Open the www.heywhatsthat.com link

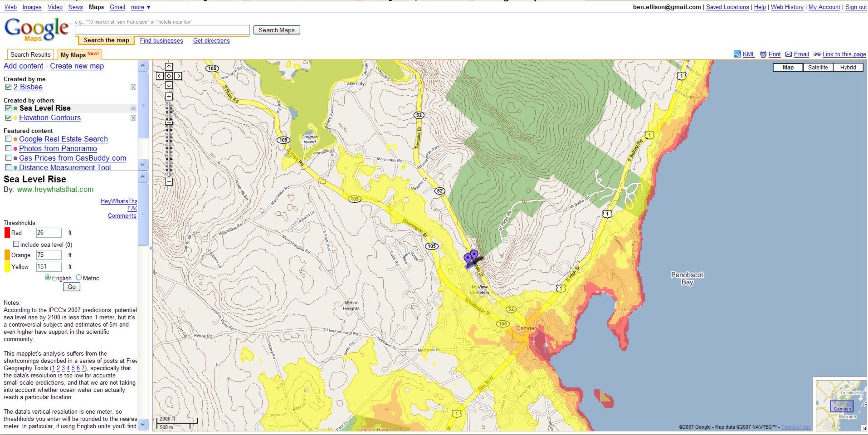tap(55, 190)
